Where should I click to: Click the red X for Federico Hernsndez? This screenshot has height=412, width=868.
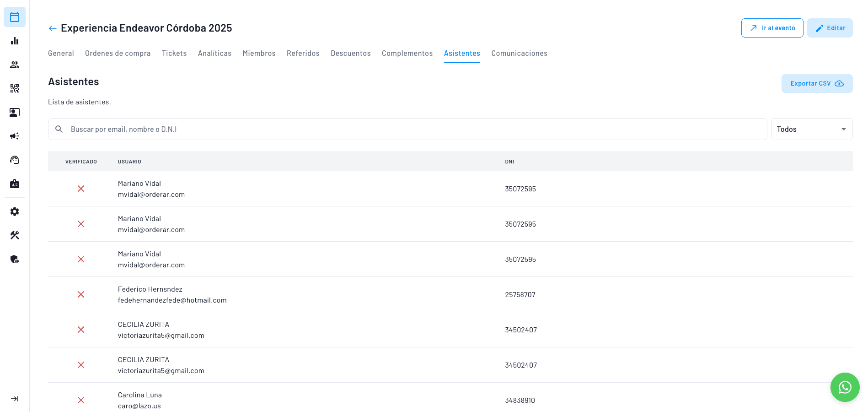[81, 294]
